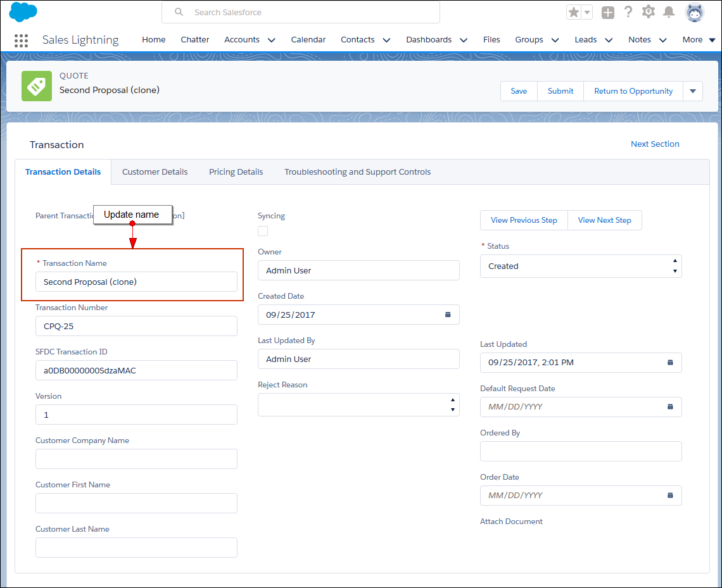Open Default Request Date calendar icon

[x=670, y=407]
